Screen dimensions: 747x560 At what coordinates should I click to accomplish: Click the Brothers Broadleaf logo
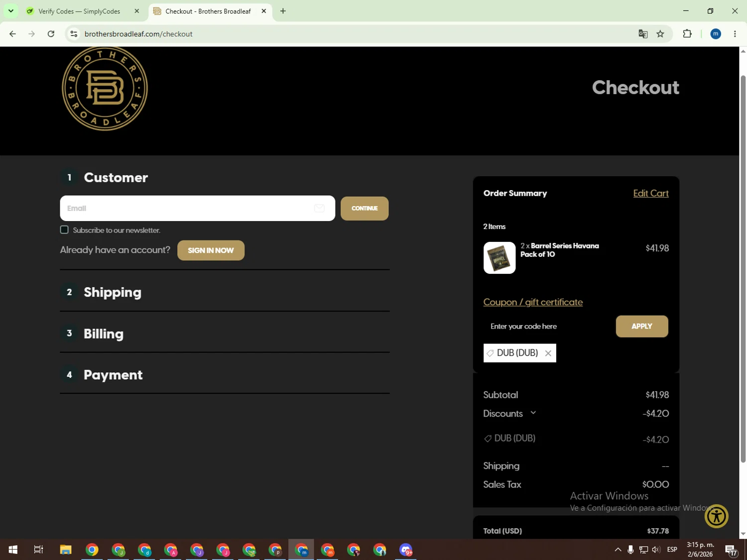tap(105, 89)
